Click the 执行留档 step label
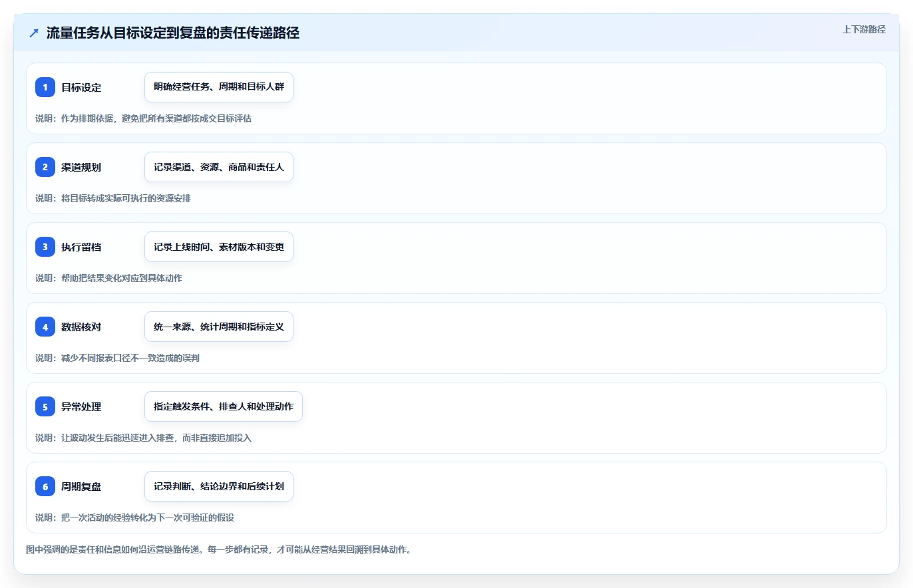This screenshot has width=913, height=588. [81, 247]
